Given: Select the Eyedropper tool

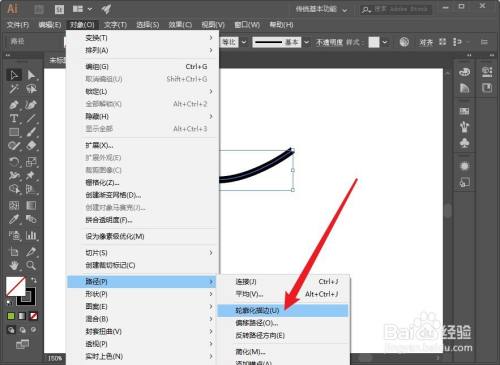Looking at the screenshot, I should click(x=14, y=219).
